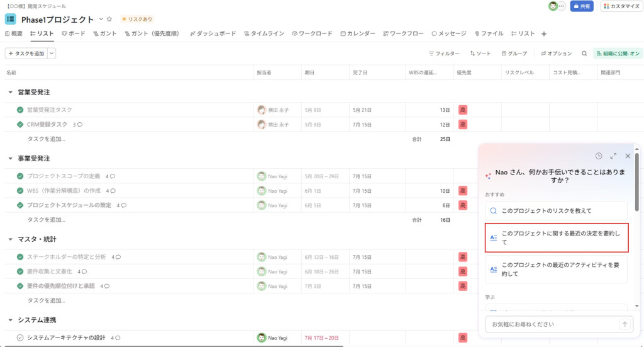The width and height of the screenshot is (644, 347).
Task: Open the dropdown next to タスクを追加
Action: pos(52,54)
